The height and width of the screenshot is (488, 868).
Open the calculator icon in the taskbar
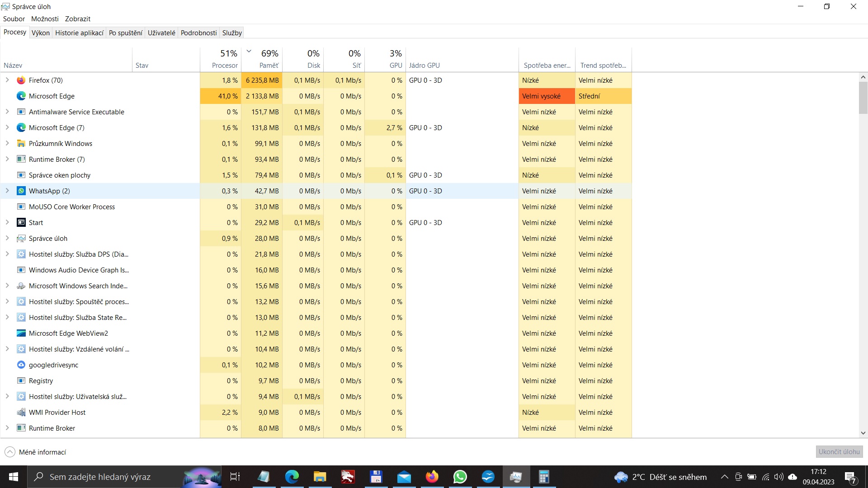point(544,477)
